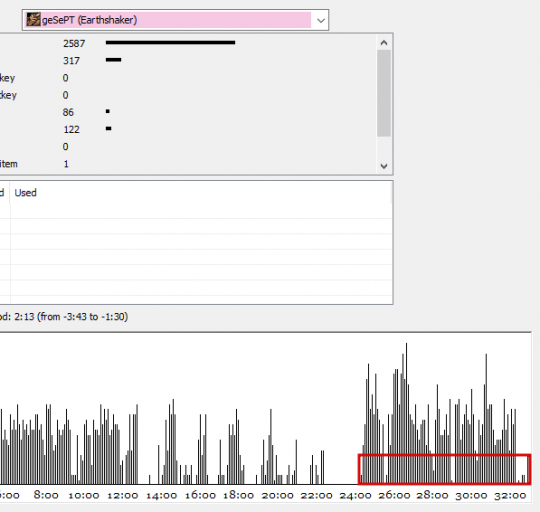The height and width of the screenshot is (512, 540).
Task: Click the Earthshaker hero icon in the dropdown
Action: click(x=33, y=19)
